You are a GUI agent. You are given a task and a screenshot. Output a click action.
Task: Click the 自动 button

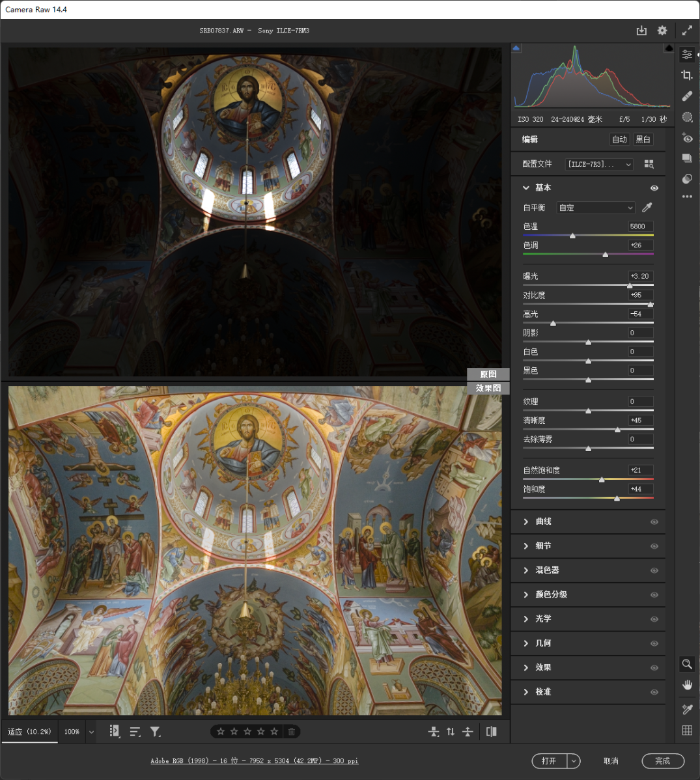pyautogui.click(x=619, y=139)
